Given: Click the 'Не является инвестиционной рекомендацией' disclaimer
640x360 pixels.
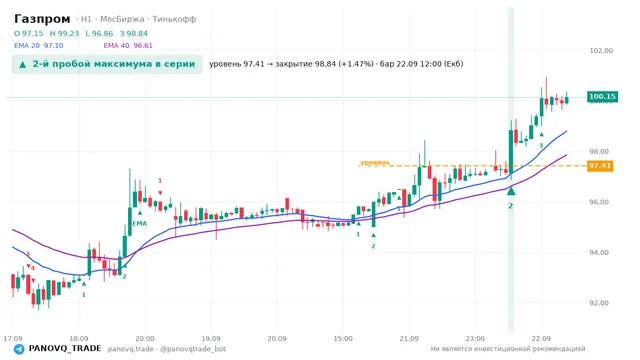Looking at the screenshot, I should 508,349.
